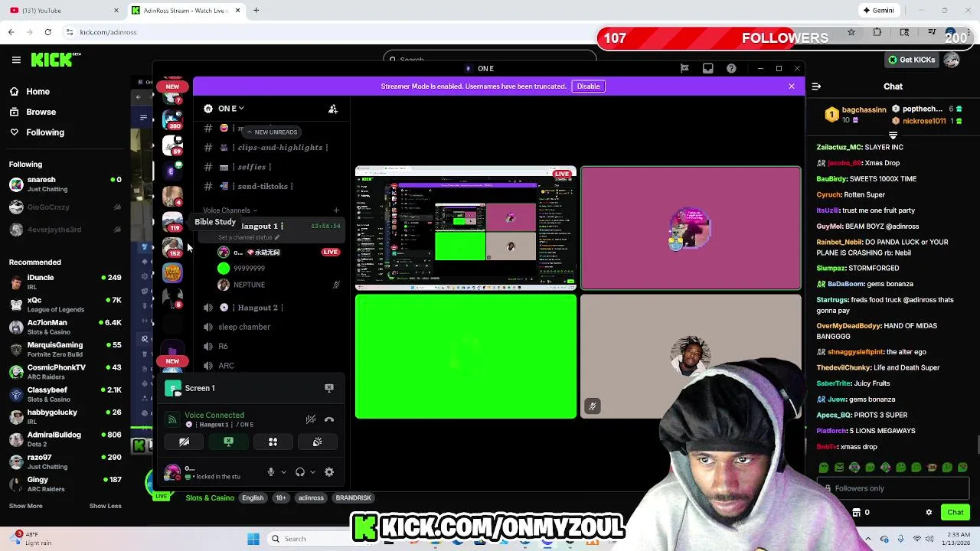Click Show More under recommended channels

25,506
